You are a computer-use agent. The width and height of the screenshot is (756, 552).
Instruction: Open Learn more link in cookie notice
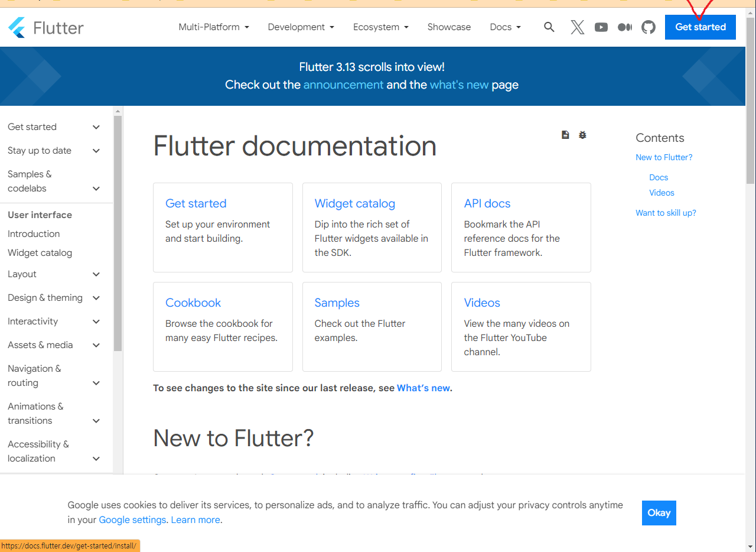tap(195, 520)
